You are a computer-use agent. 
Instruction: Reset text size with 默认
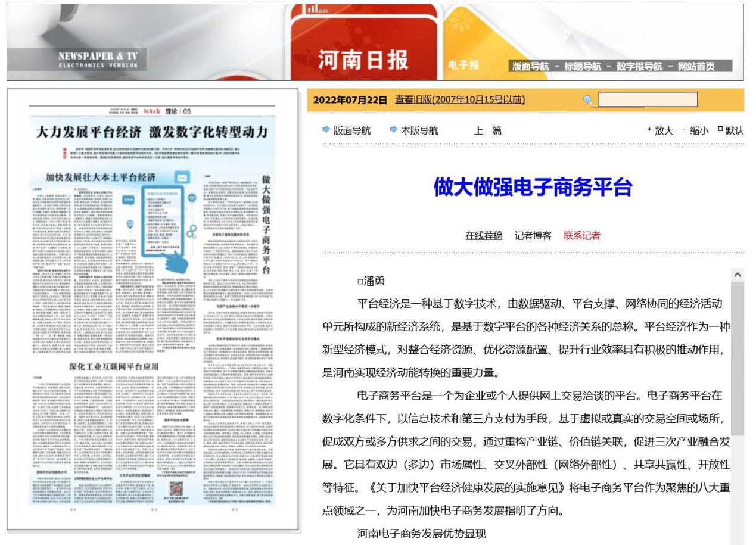pyautogui.click(x=735, y=130)
